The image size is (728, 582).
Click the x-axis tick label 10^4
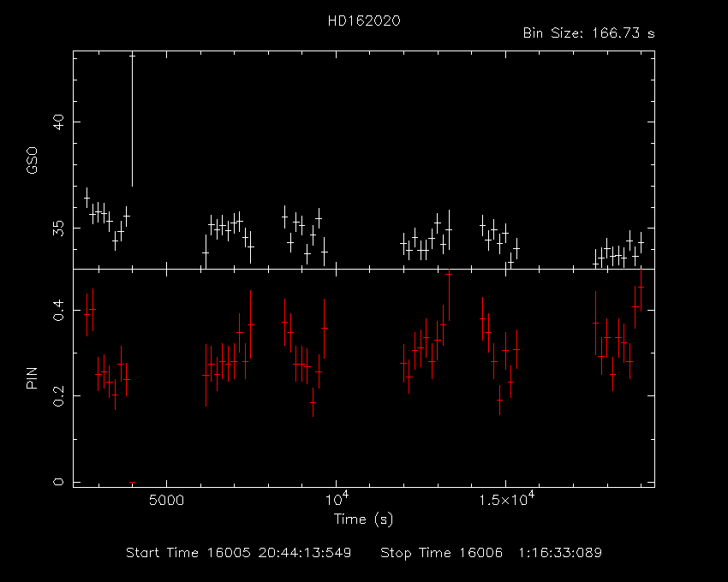(337, 499)
